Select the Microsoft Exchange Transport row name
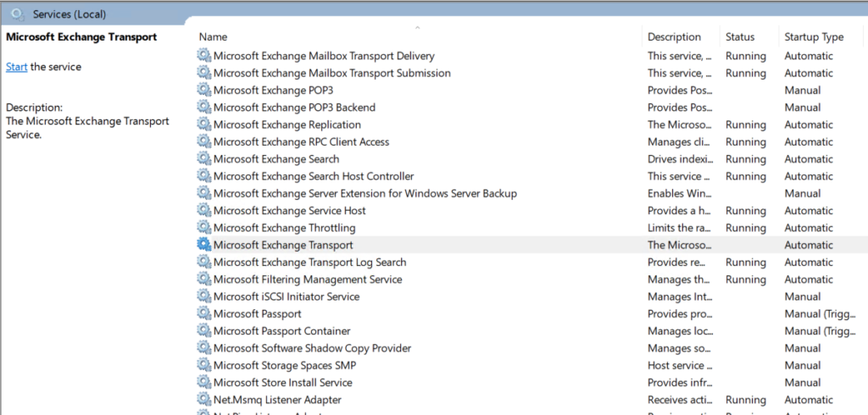Image resolution: width=868 pixels, height=415 pixels. [x=283, y=245]
